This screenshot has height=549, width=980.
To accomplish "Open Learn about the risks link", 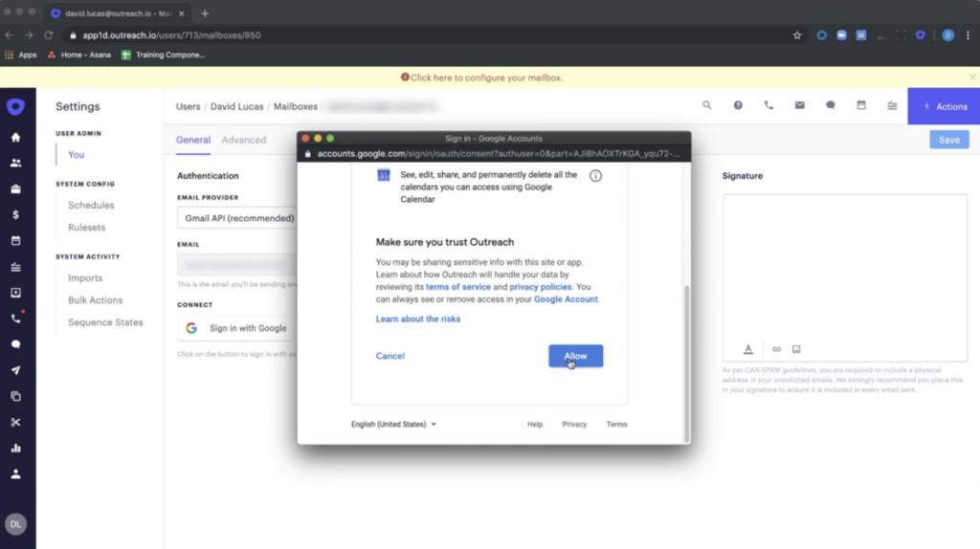I will 417,318.
